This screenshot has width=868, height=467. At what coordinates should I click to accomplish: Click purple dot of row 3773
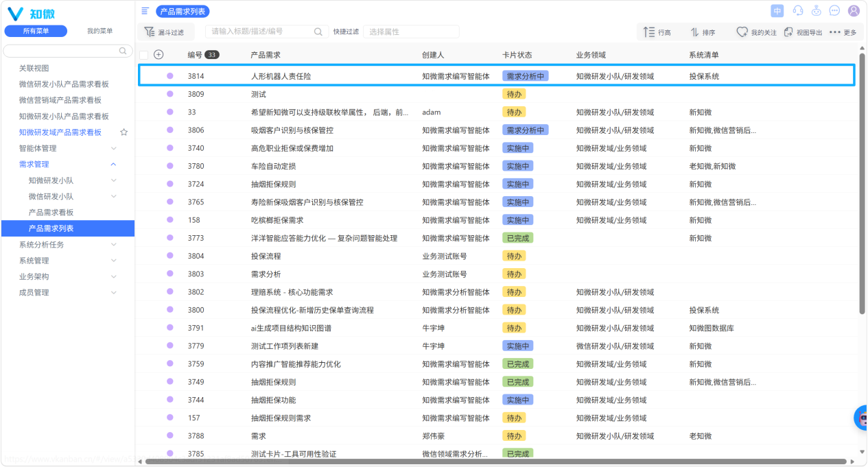(x=170, y=238)
